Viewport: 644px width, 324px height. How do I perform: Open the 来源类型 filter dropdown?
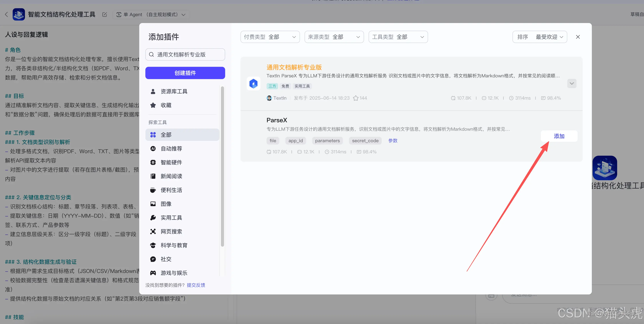point(334,36)
